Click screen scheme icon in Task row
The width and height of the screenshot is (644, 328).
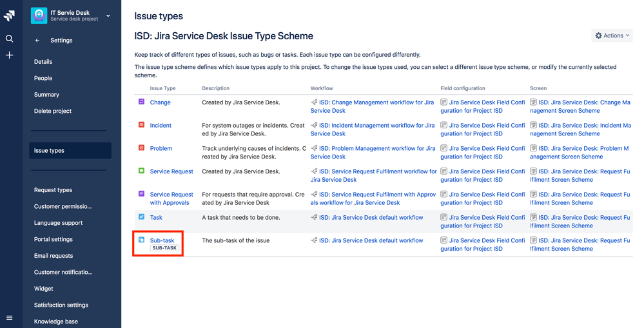click(533, 217)
